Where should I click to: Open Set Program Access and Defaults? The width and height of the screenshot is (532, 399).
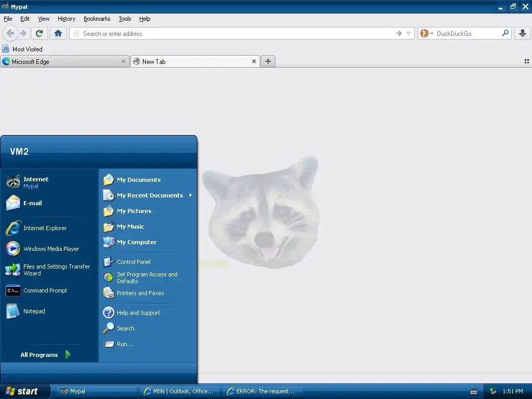click(x=148, y=277)
